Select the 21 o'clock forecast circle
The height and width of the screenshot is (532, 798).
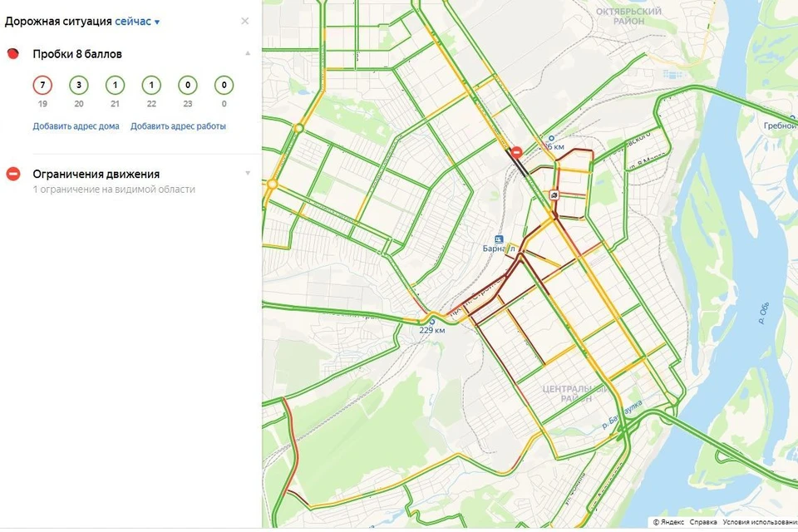pyautogui.click(x=115, y=85)
